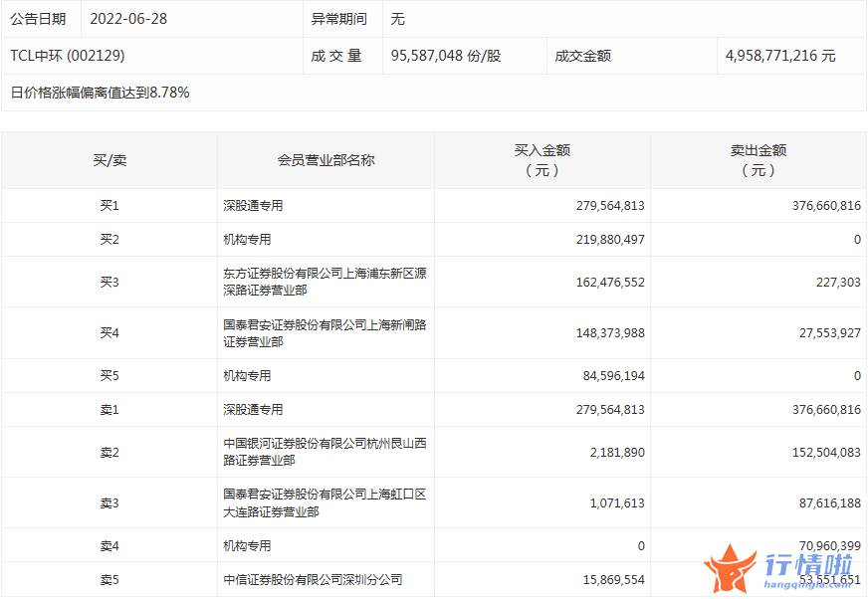This screenshot has width=868, height=599.
Task: Click 东方证券上海浦东新区源深路证券营业部 entry
Action: [x=325, y=282]
